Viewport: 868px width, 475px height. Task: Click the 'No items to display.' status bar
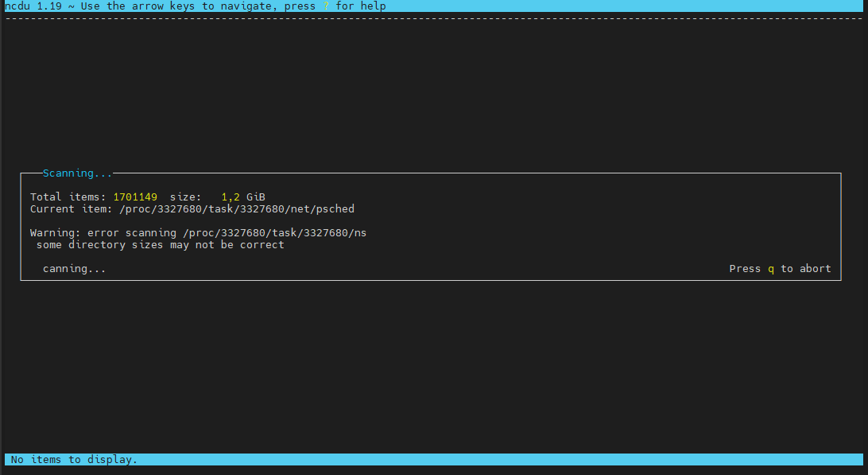tap(74, 460)
